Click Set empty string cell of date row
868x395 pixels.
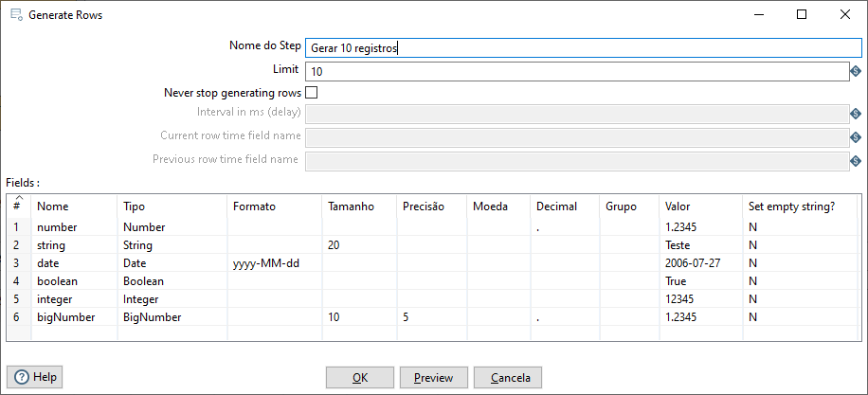click(x=802, y=263)
